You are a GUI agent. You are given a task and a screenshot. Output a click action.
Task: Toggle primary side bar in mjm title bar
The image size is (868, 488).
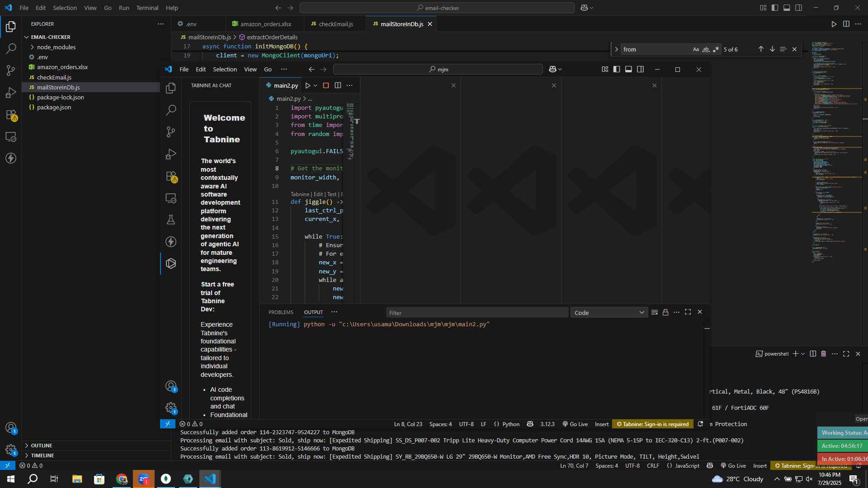coord(617,69)
